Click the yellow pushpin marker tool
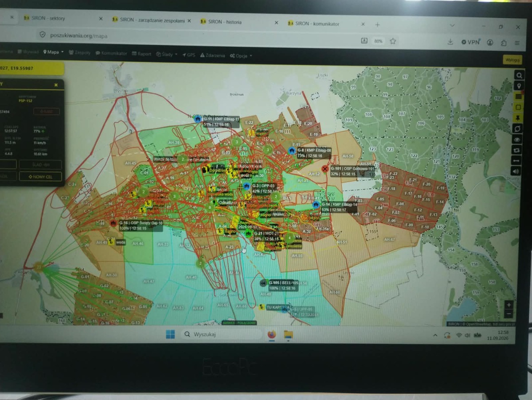 pos(518,117)
